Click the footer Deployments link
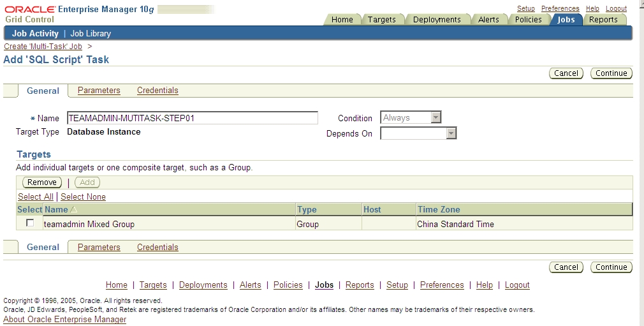 coord(203,285)
